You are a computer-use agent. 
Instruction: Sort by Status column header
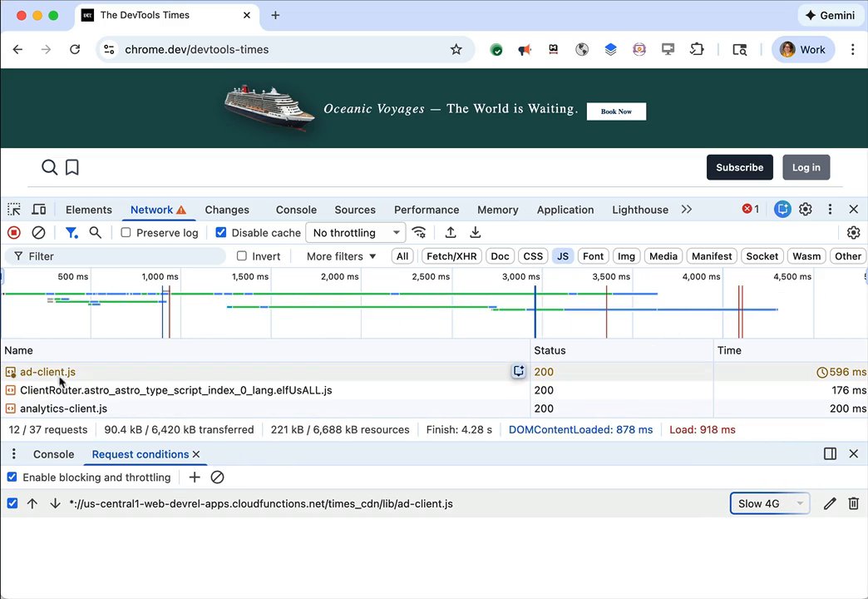pos(622,350)
